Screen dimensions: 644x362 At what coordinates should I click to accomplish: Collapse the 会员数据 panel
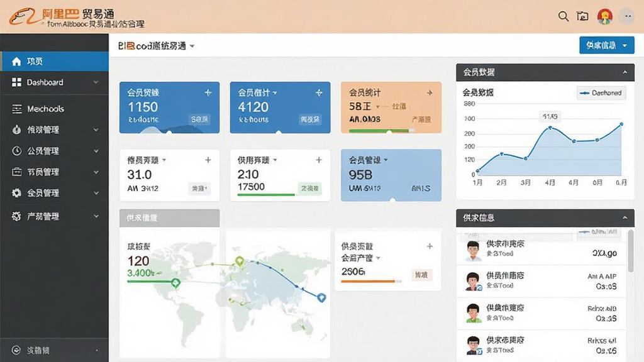(625, 72)
